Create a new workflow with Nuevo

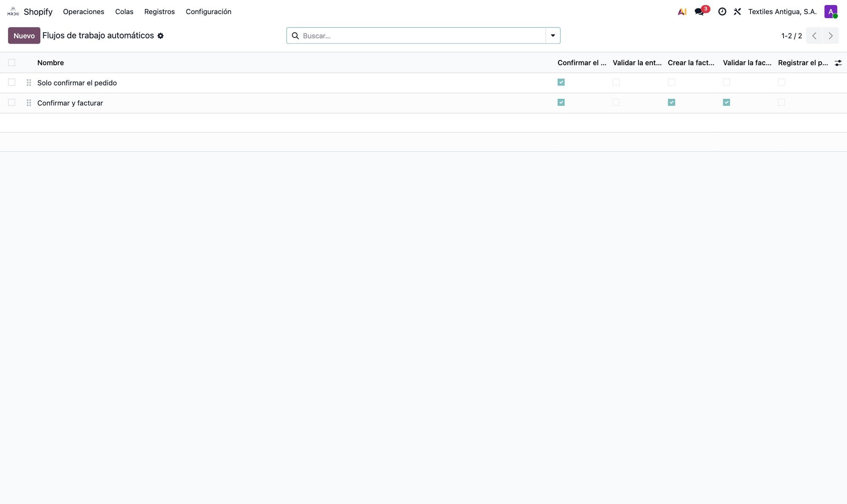tap(24, 36)
